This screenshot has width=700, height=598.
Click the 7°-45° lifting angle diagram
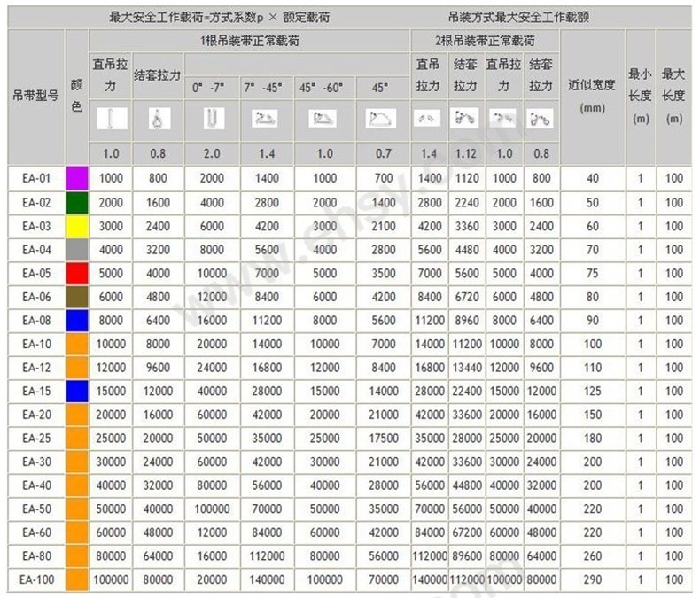pos(265,119)
